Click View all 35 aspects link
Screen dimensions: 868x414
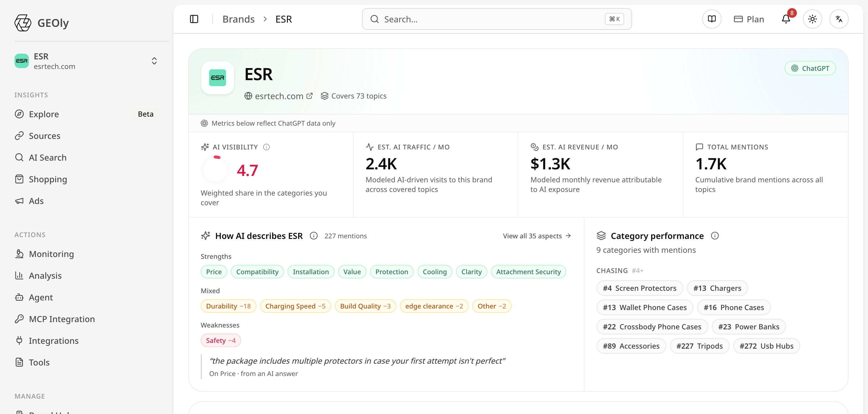click(537, 236)
